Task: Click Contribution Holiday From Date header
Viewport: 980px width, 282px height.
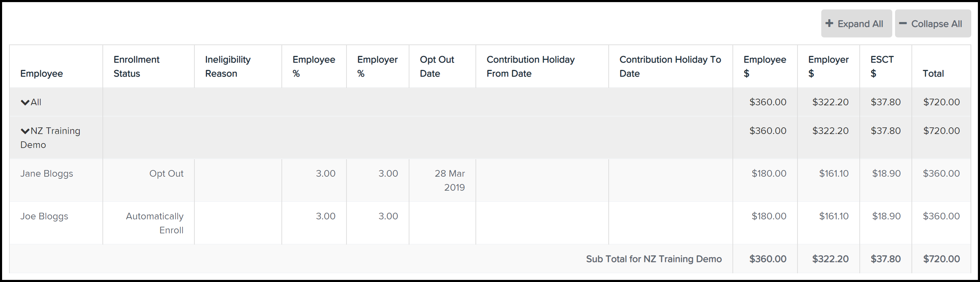Action: (x=530, y=66)
